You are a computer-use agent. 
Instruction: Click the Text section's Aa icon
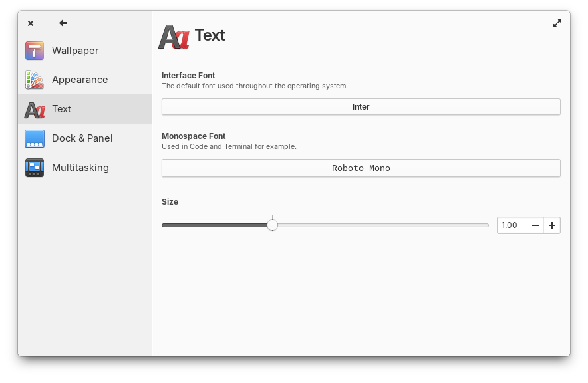click(34, 108)
